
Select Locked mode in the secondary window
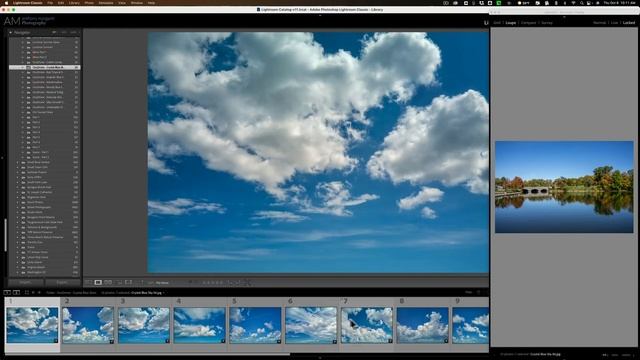click(x=629, y=23)
